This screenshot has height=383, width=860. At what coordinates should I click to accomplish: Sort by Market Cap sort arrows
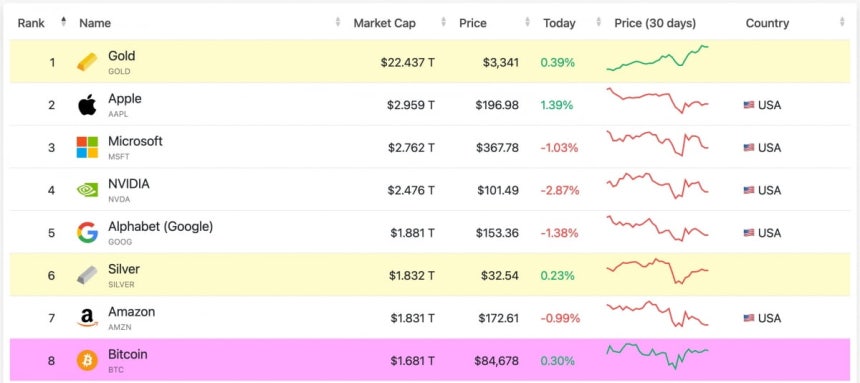tap(443, 22)
